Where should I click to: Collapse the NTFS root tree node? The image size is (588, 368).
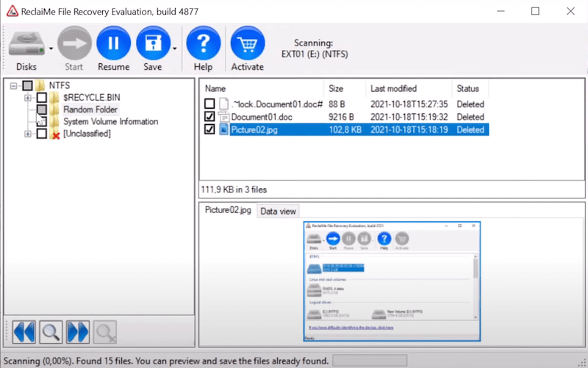pos(13,86)
